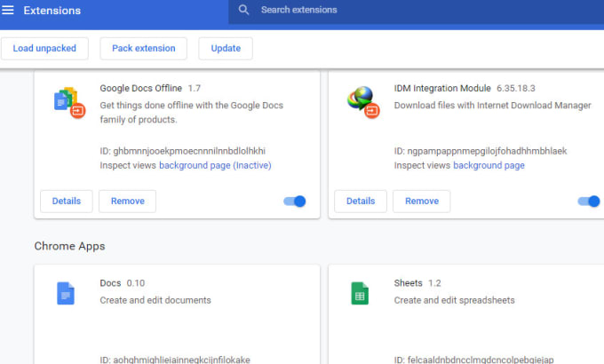The height and width of the screenshot is (364, 604).
Task: Click the IDM Integration Module name text
Action: point(442,88)
